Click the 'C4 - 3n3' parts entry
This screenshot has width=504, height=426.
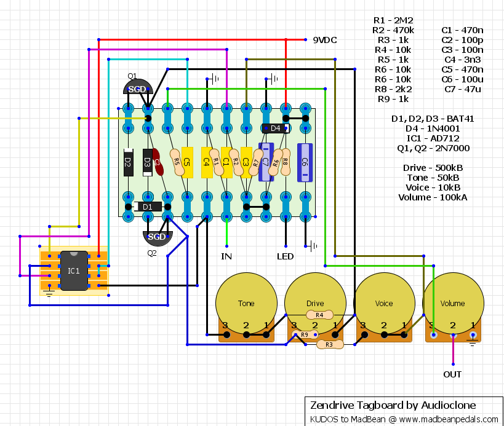pos(463,60)
